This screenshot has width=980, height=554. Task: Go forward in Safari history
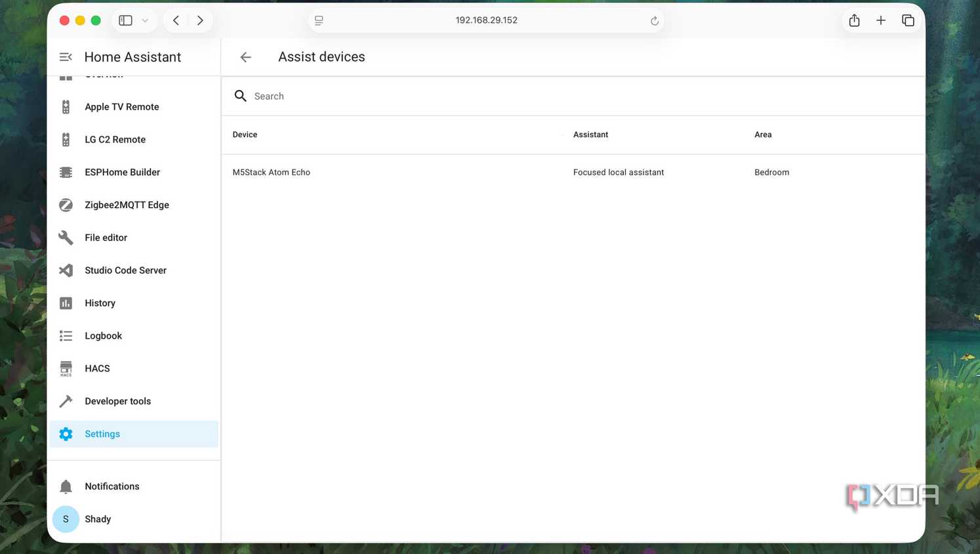coord(200,20)
